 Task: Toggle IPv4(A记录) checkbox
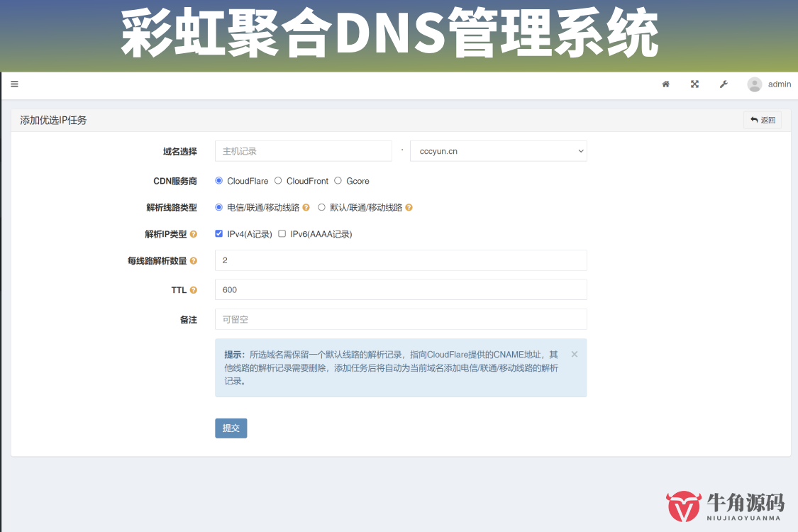click(219, 233)
